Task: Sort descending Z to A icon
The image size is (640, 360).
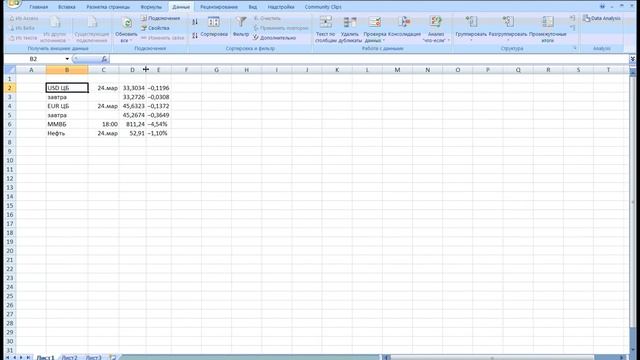Action: [x=195, y=36]
